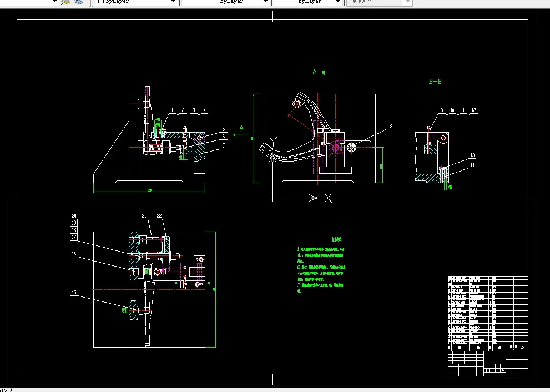Click the green A view title above the middle drawing

319,72
